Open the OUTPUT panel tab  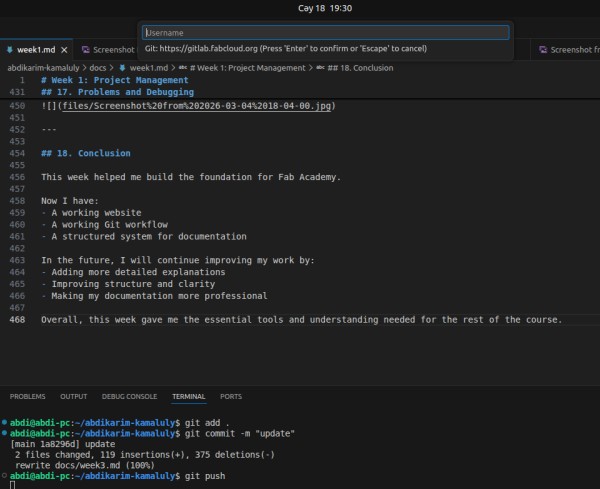click(73, 396)
